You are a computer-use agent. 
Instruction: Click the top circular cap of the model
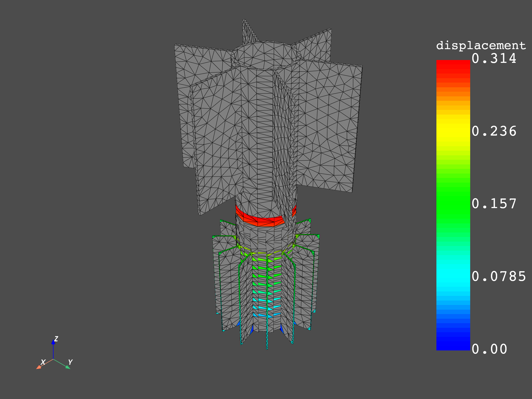(266, 55)
